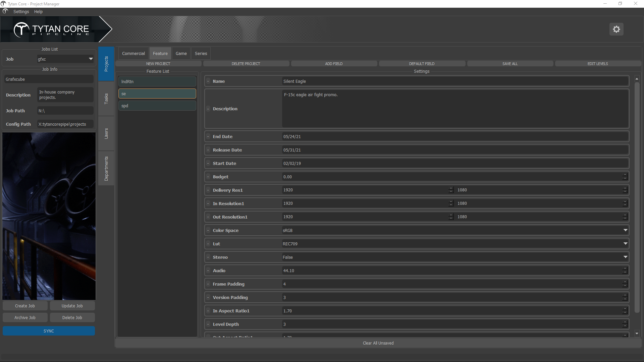Open the Help menu
The height and width of the screenshot is (362, 644).
[38, 11]
